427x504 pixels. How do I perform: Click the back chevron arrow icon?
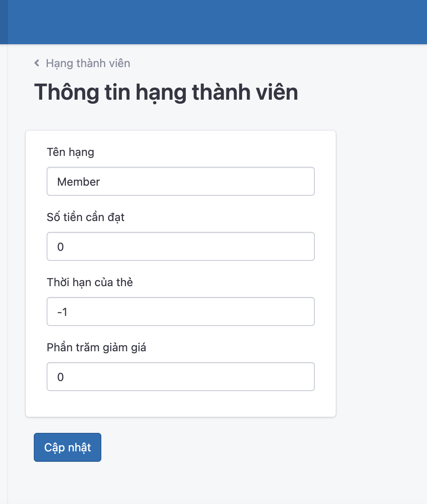[37, 63]
